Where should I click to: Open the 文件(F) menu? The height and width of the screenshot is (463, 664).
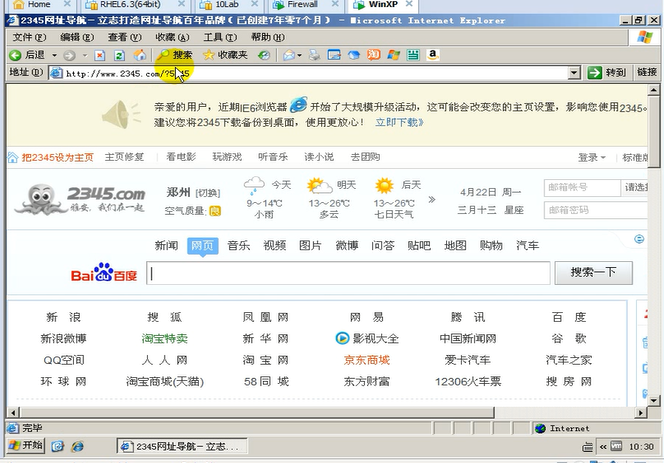tap(29, 37)
